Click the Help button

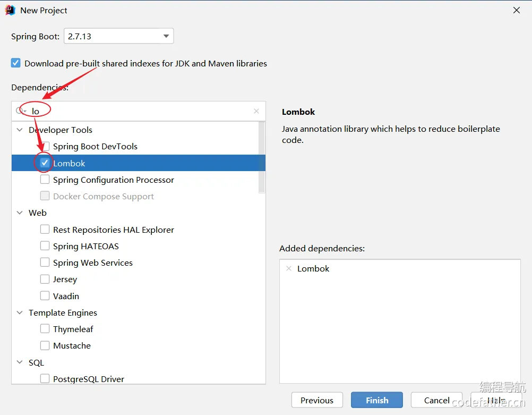pos(496,400)
